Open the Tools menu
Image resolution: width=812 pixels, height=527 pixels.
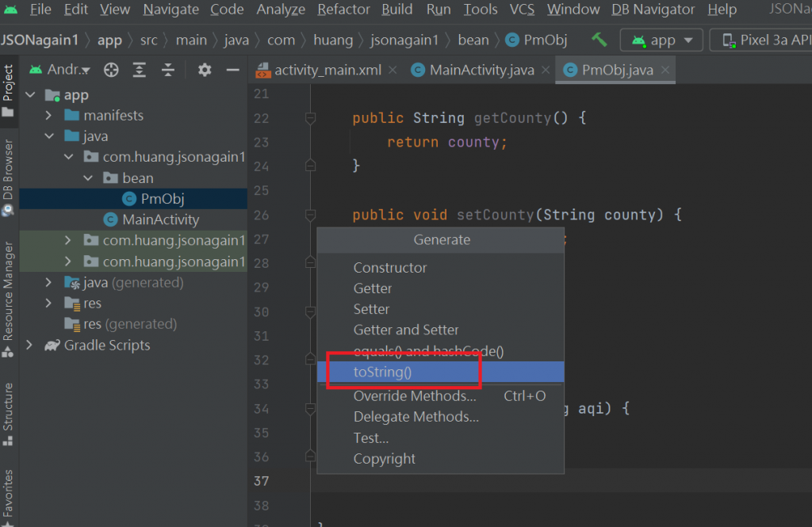coord(480,10)
